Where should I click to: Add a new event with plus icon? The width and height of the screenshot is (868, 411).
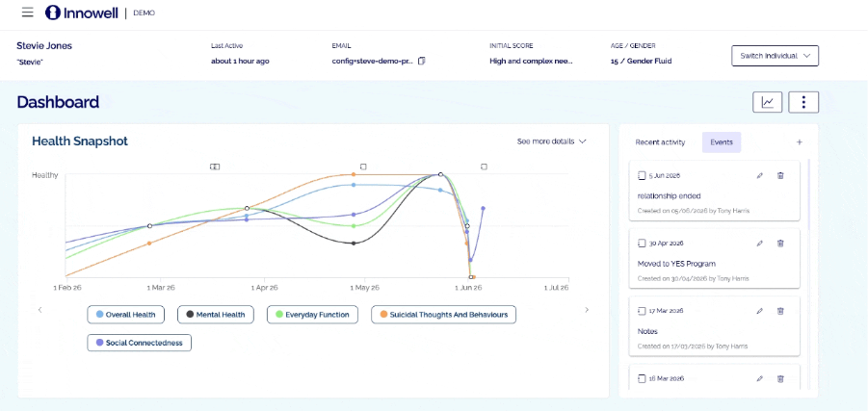pos(800,142)
